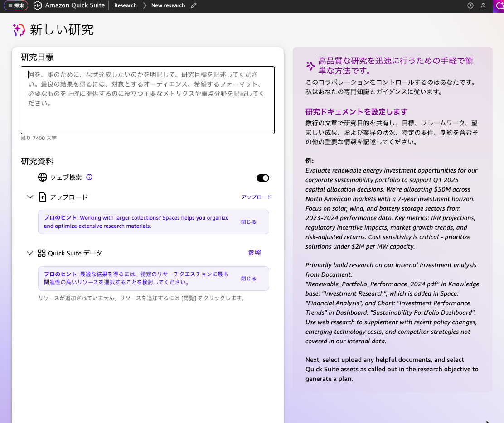Toggle the ウェブ検索 switch off
Image resolution: width=504 pixels, height=423 pixels.
(x=262, y=178)
